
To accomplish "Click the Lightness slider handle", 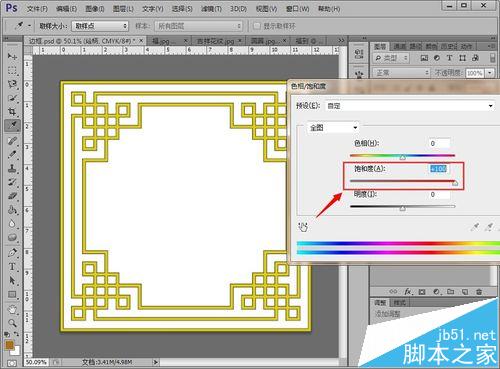I will pyautogui.click(x=403, y=208).
